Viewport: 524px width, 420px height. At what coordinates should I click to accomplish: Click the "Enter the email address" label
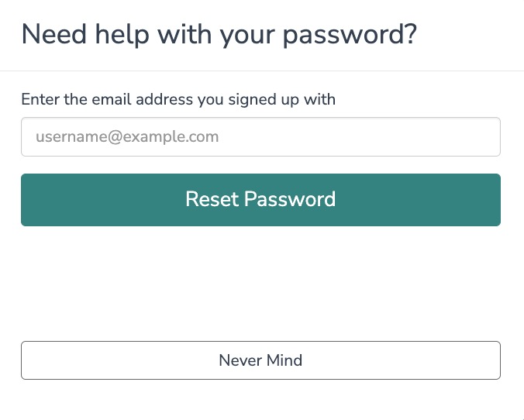(178, 99)
